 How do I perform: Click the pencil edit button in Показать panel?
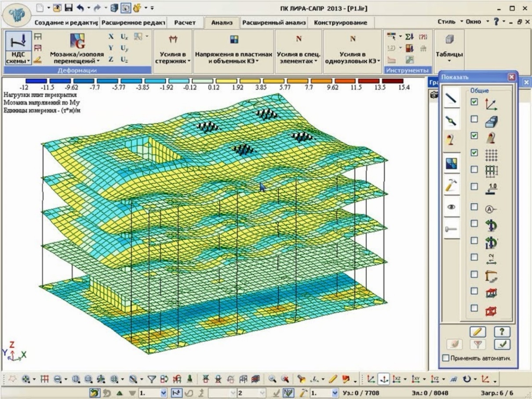click(477, 332)
